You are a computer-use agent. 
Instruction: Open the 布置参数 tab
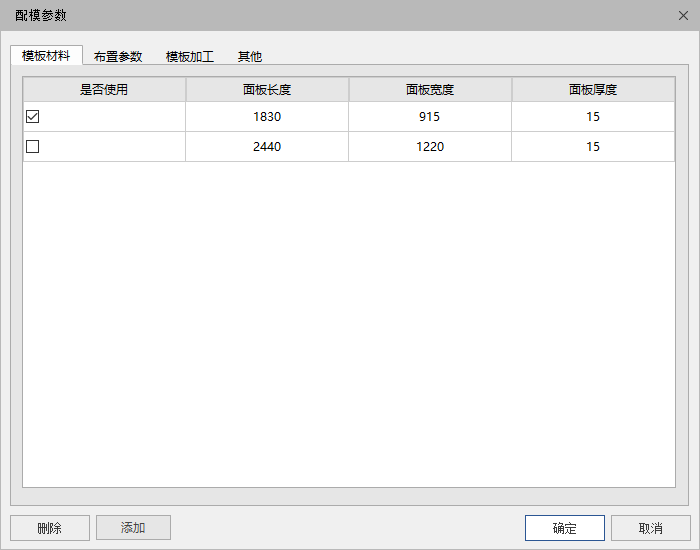click(x=118, y=57)
